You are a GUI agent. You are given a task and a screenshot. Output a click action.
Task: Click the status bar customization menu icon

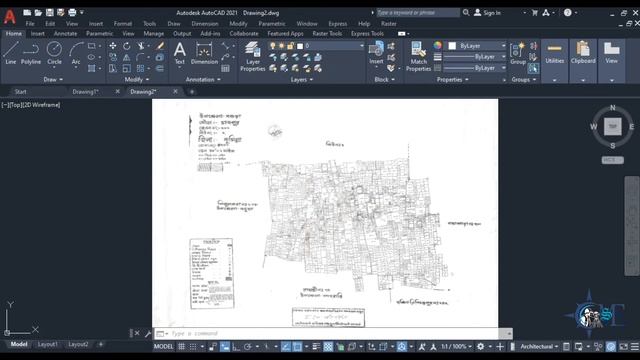pos(635,347)
